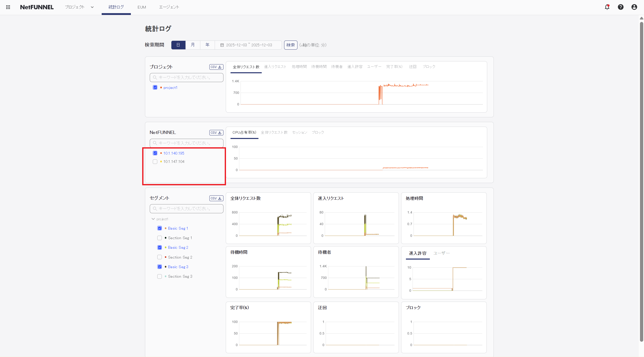This screenshot has height=357, width=644.
Task: Open the user account icon
Action: tap(634, 7)
